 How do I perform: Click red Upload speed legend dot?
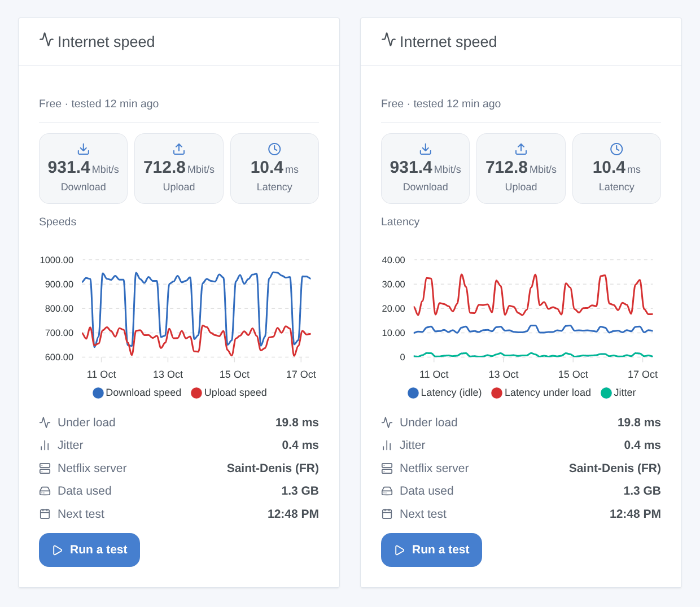(x=196, y=393)
